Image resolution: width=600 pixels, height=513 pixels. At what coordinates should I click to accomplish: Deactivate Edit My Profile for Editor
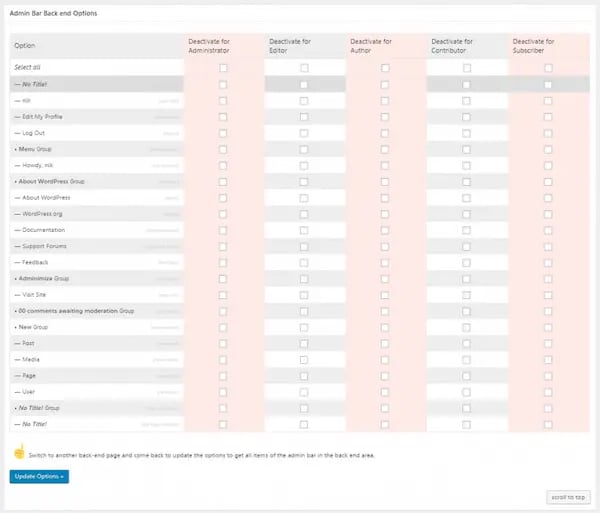[x=304, y=117]
